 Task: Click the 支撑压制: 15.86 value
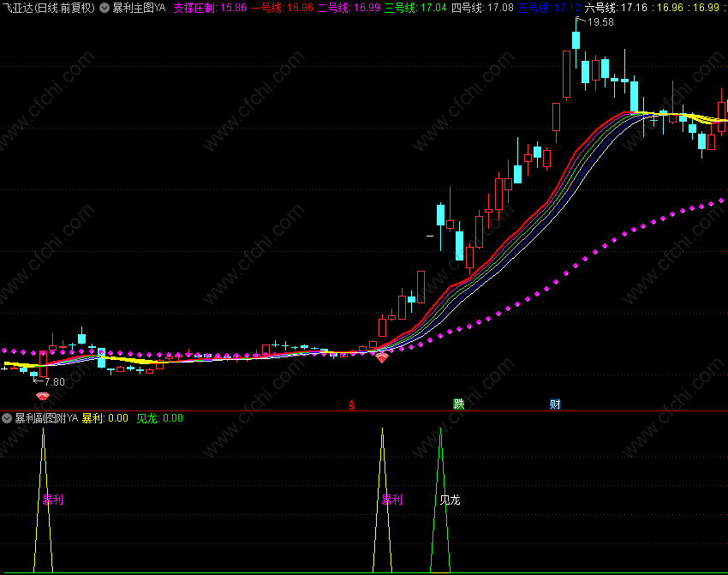pos(210,8)
